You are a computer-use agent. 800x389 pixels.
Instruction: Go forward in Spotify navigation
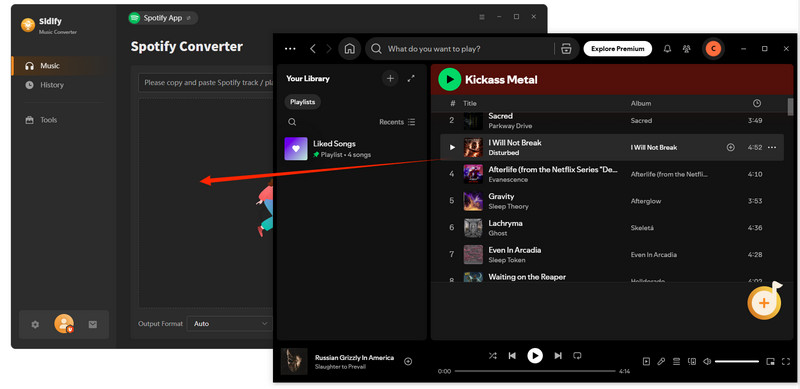coord(329,49)
